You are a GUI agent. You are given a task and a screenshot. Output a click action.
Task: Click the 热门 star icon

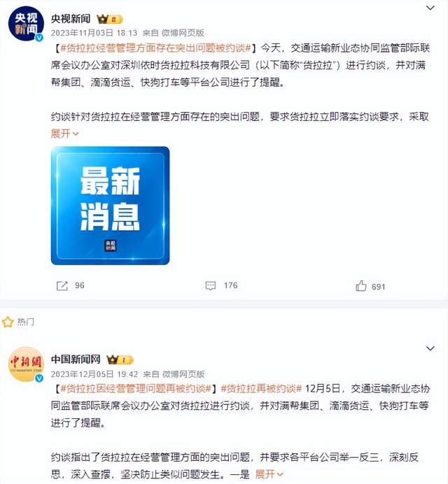[x=8, y=322]
